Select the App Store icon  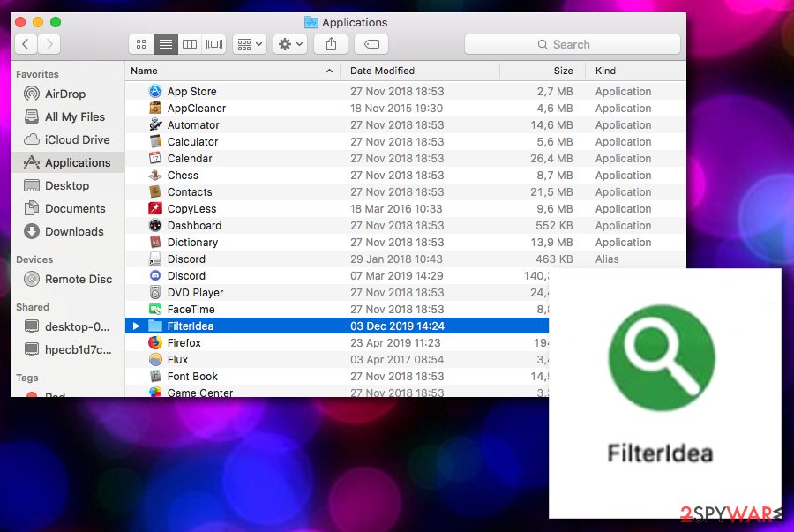coord(155,91)
